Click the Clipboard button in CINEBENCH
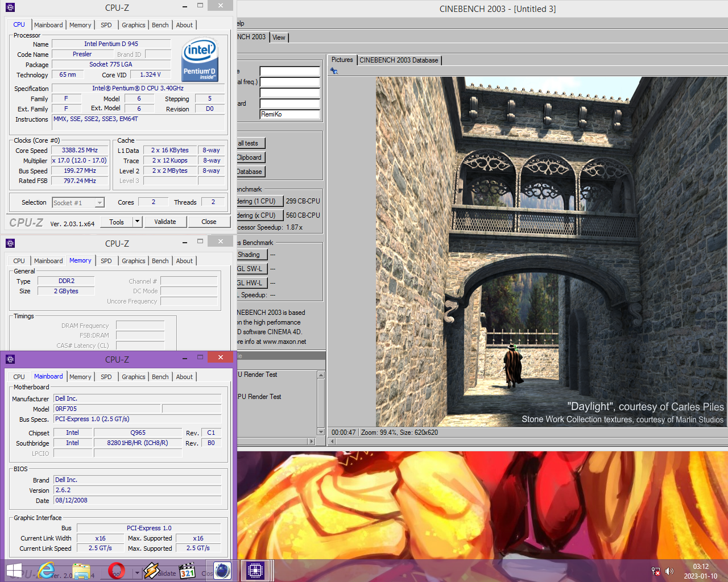Screen dimensions: 728x582 pyautogui.click(x=251, y=157)
